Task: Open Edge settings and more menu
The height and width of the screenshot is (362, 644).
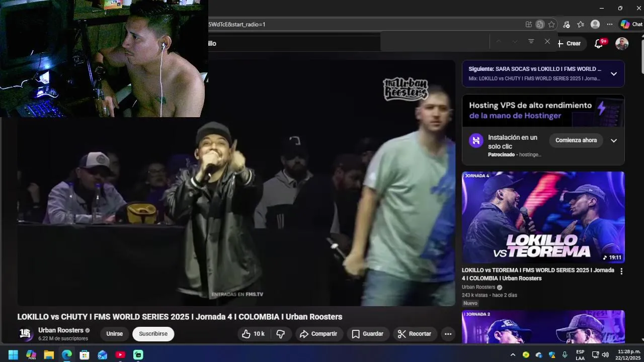Action: point(610,24)
